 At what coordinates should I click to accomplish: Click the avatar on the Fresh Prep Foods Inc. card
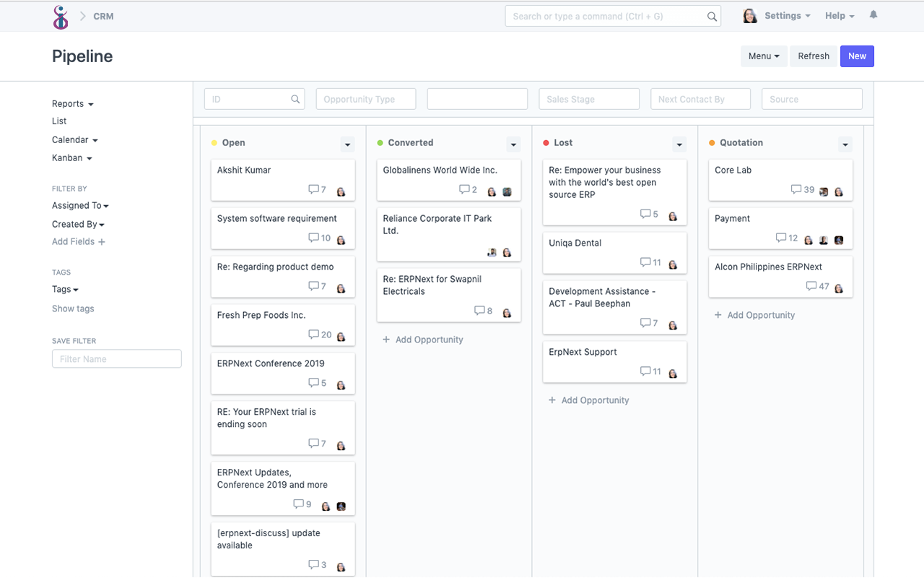click(x=341, y=335)
